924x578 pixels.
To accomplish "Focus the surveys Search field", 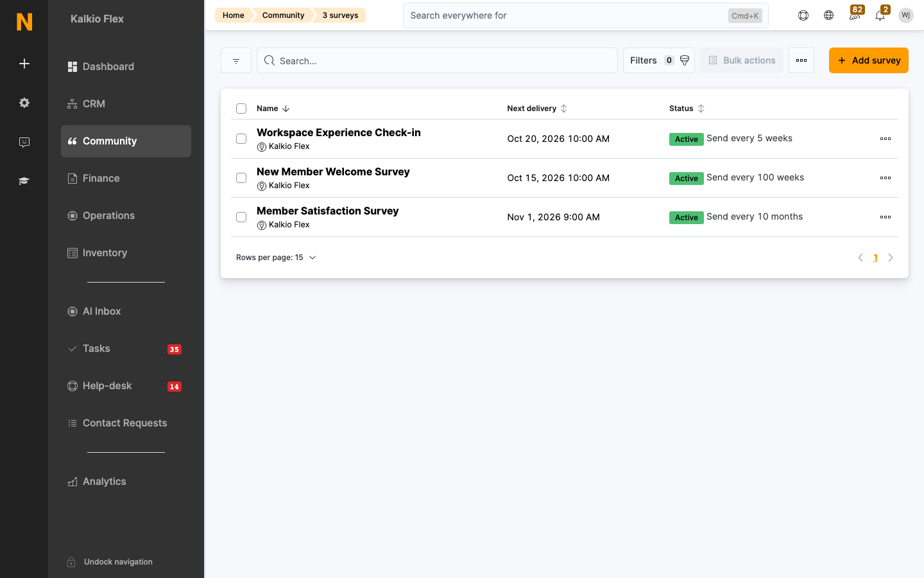I will tap(437, 60).
